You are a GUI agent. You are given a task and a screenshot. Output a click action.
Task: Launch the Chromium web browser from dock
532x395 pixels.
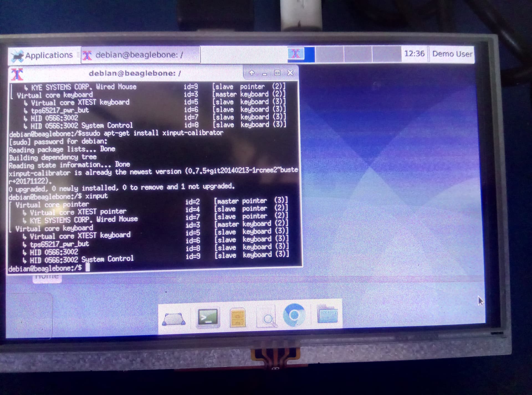[294, 315]
